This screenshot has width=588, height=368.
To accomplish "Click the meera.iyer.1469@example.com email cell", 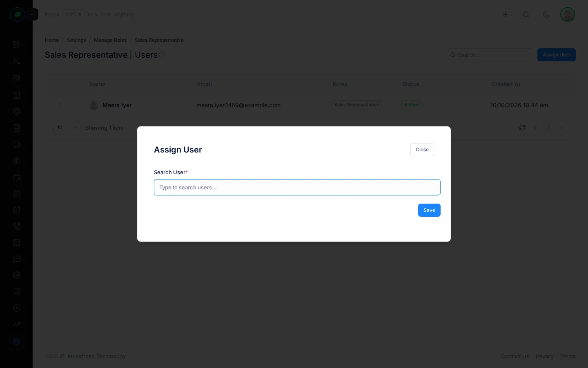I will [238, 105].
